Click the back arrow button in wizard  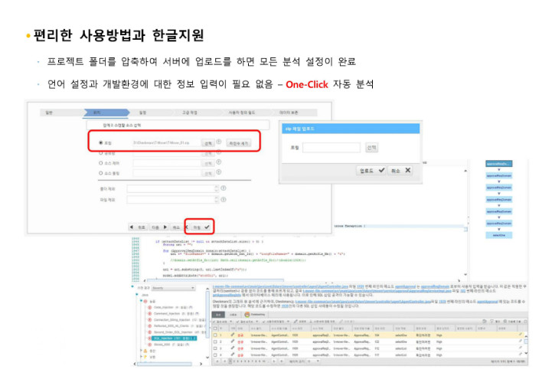pyautogui.click(x=137, y=227)
